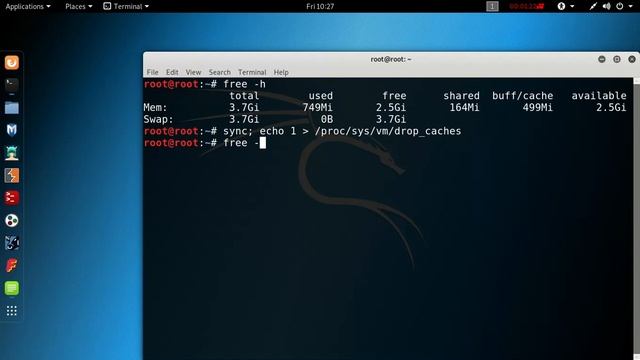Click the terminal title root@root: ~

coord(391,59)
